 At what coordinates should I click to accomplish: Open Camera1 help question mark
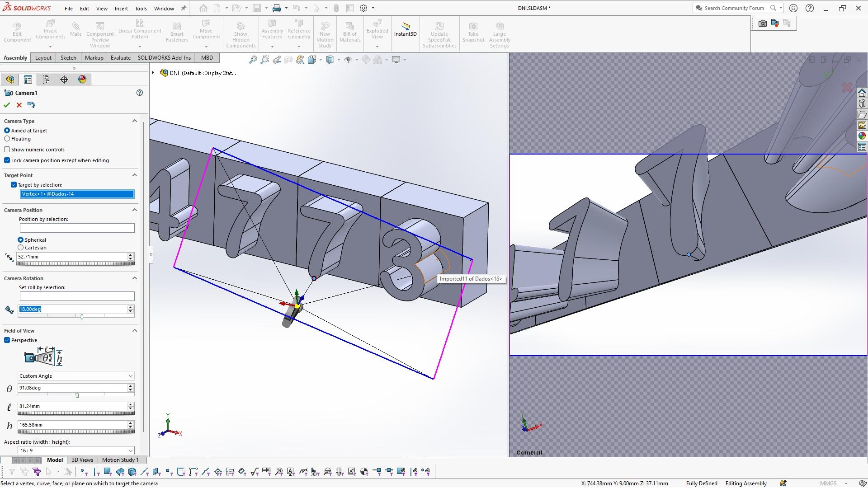point(140,93)
